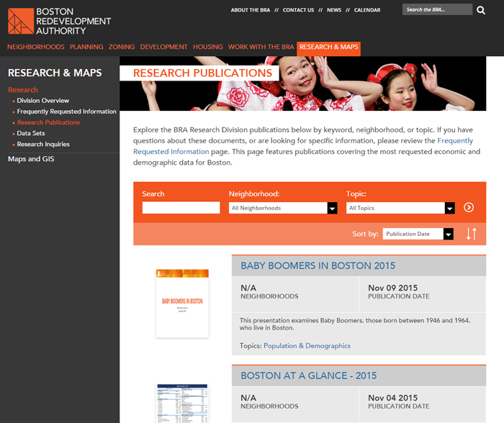Open Maps and GIS in the sidebar
Image resolution: width=504 pixels, height=423 pixels.
31,159
